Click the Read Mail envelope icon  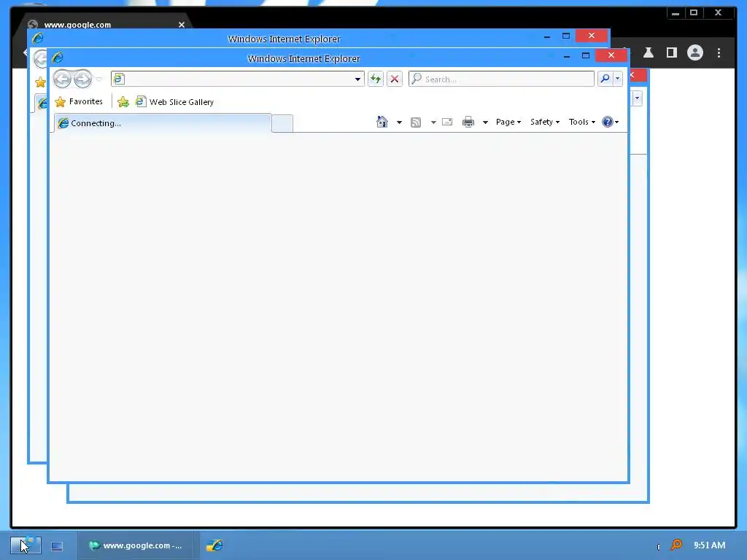click(x=447, y=122)
